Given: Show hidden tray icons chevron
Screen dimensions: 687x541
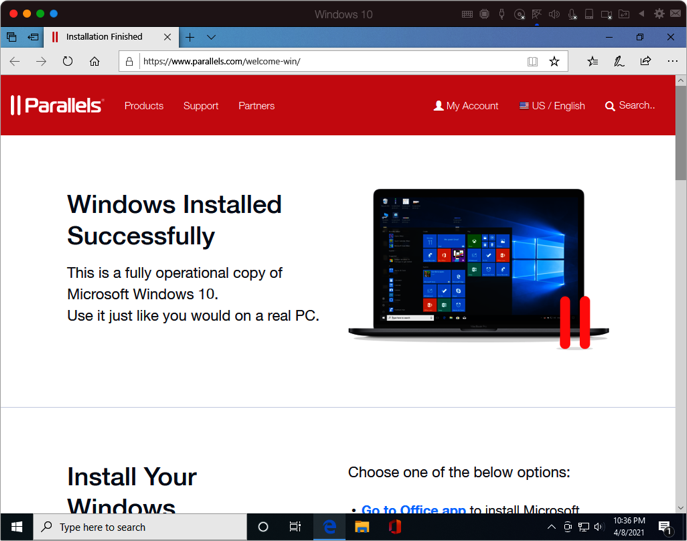Looking at the screenshot, I should [x=552, y=527].
